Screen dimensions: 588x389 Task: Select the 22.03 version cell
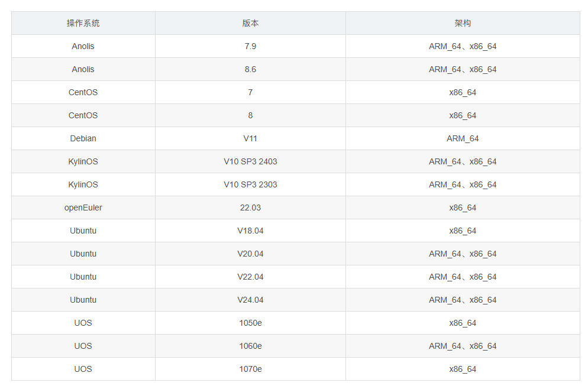[x=250, y=208]
